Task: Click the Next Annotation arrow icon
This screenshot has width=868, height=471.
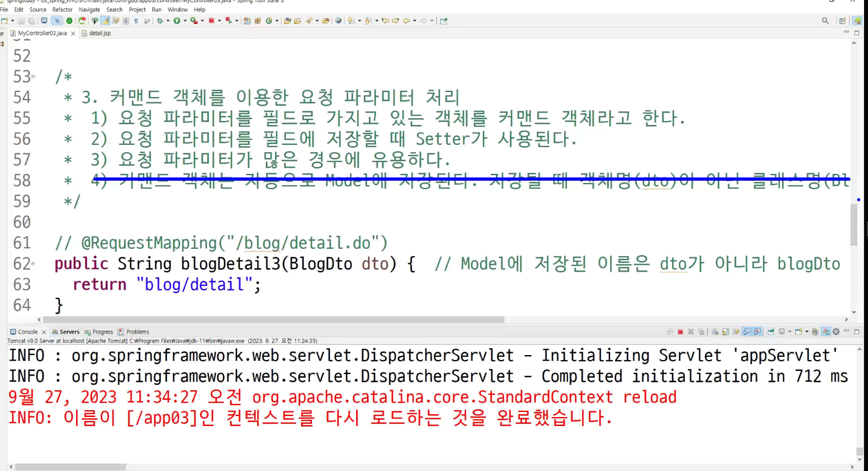Action: [x=351, y=20]
